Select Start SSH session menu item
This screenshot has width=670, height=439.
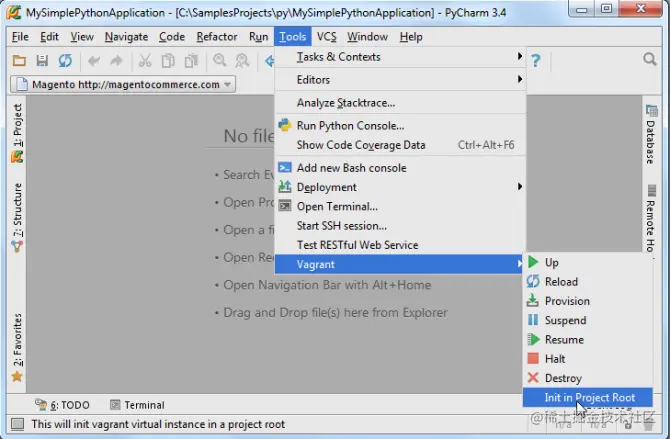click(x=400, y=226)
